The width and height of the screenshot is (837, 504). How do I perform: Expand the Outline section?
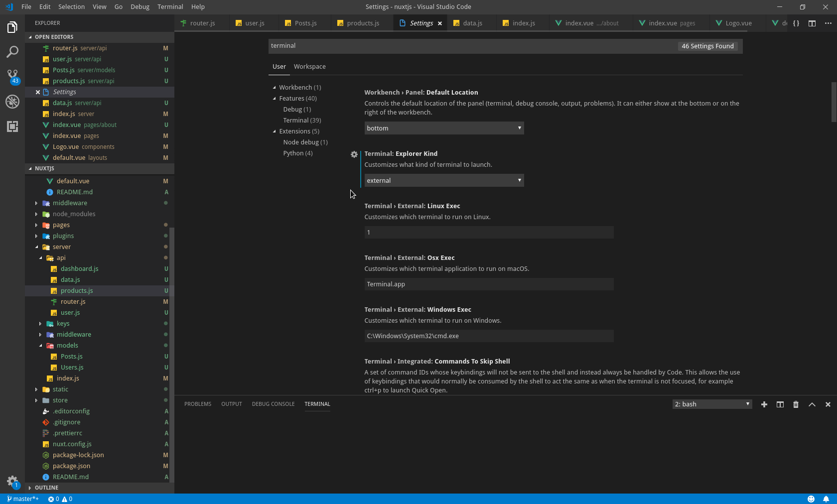tap(100, 488)
